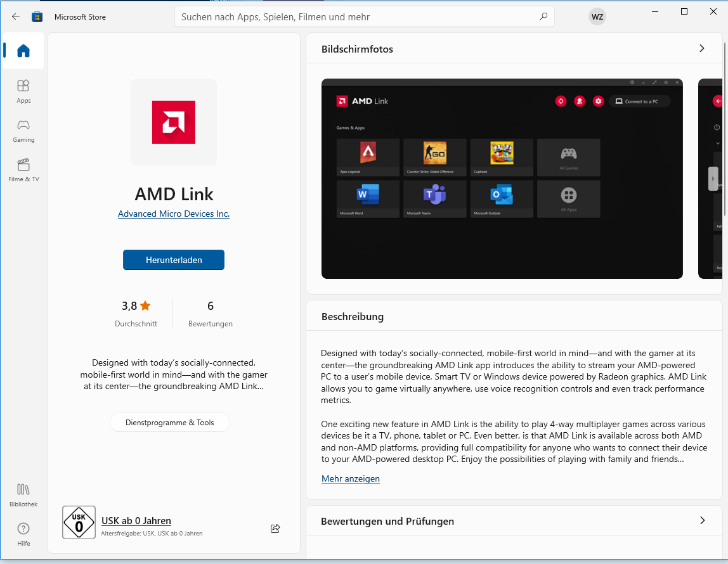Viewport: 728px width, 564px height.
Task: Open the first AMD Link screenshot
Action: 502,179
